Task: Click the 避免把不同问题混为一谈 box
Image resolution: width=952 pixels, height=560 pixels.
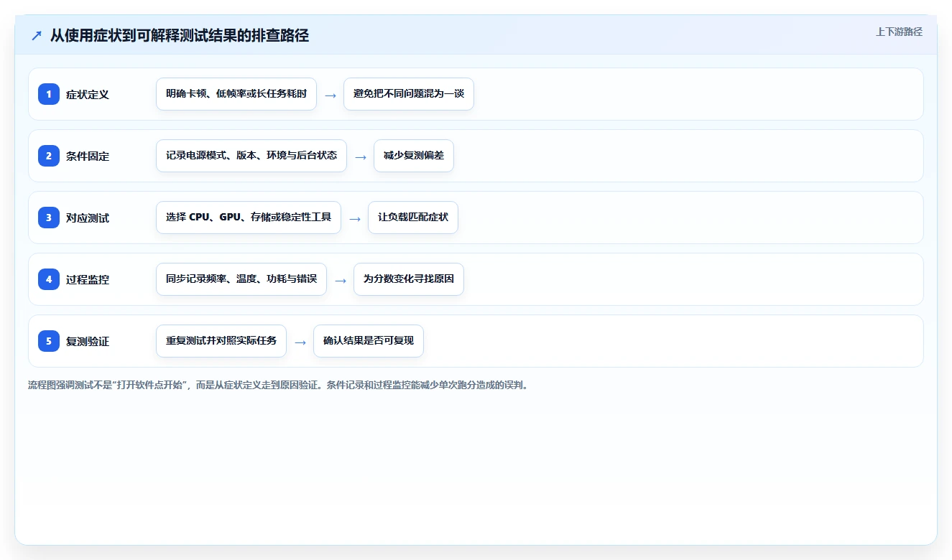Action: point(409,94)
